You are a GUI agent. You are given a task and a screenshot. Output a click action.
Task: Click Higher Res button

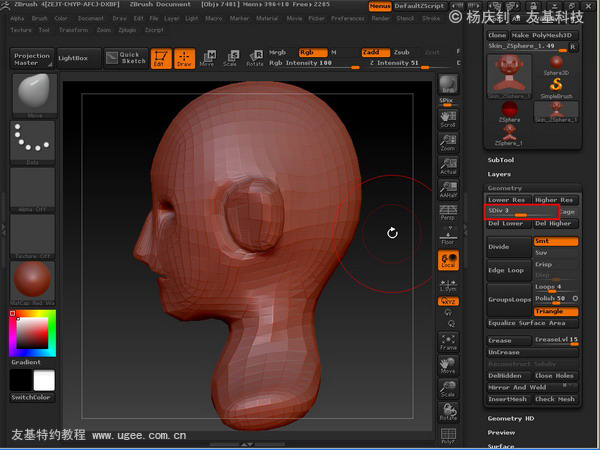556,200
